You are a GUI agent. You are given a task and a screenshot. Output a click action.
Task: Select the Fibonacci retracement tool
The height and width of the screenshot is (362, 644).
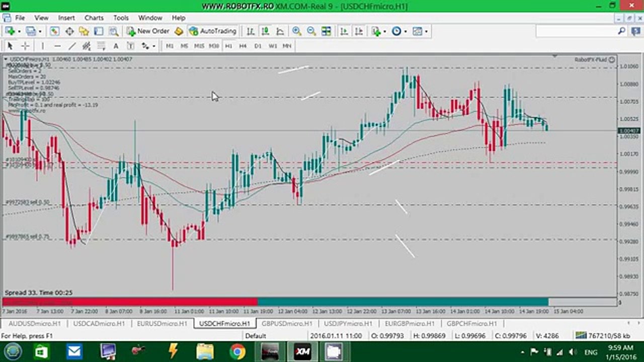pos(101,46)
